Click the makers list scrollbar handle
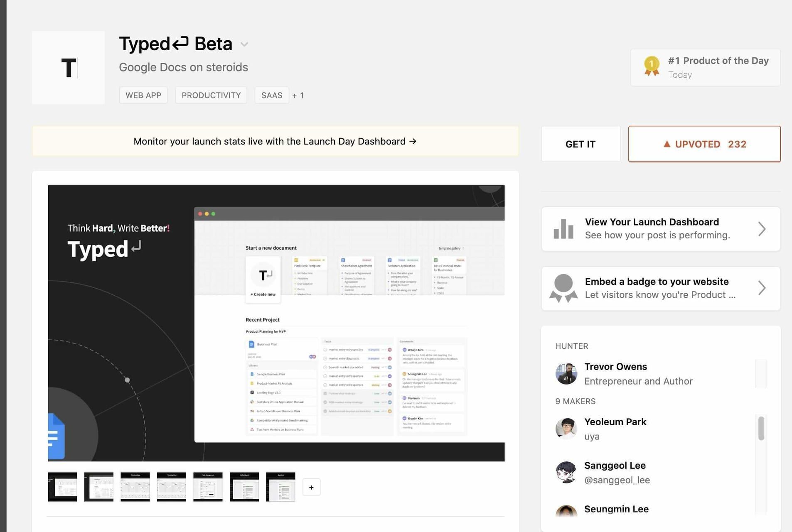Viewport: 792px width, 532px height. pyautogui.click(x=761, y=428)
